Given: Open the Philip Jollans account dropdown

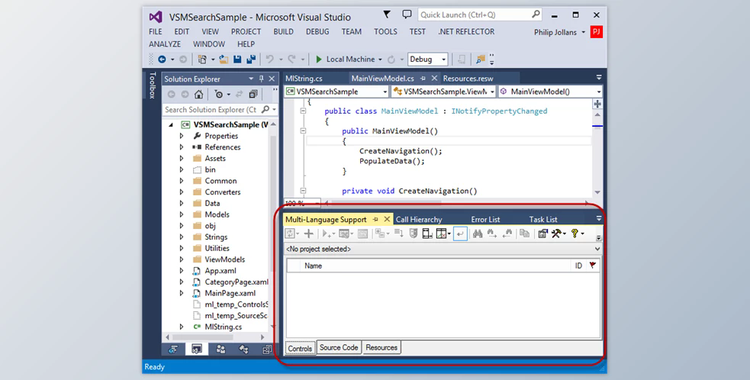Looking at the screenshot, I should 559,32.
